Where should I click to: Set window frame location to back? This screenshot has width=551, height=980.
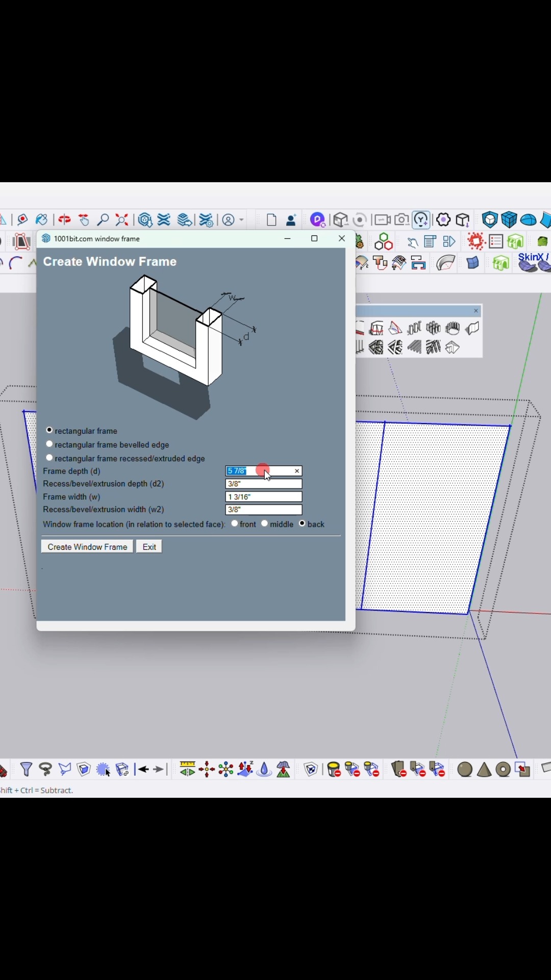click(303, 524)
